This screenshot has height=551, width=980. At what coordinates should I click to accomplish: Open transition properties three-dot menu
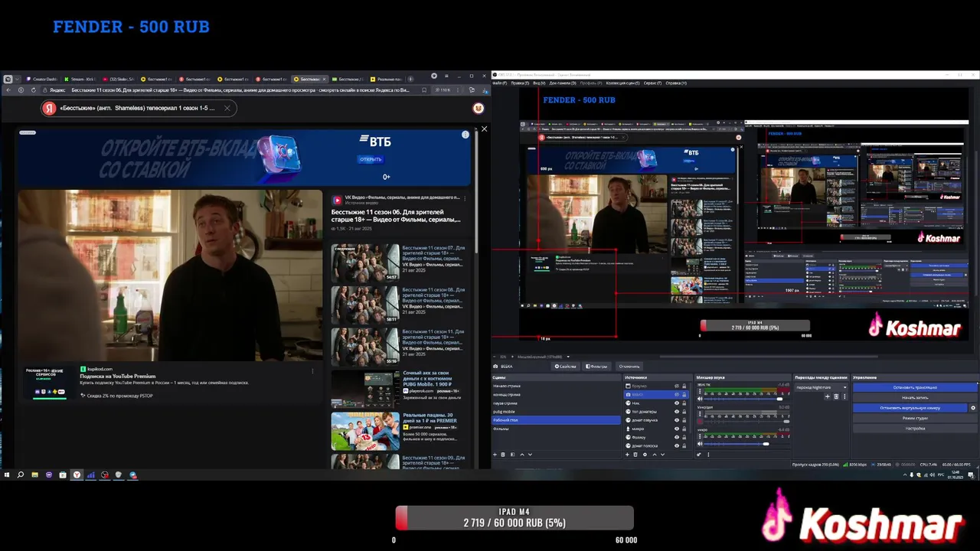pos(844,396)
